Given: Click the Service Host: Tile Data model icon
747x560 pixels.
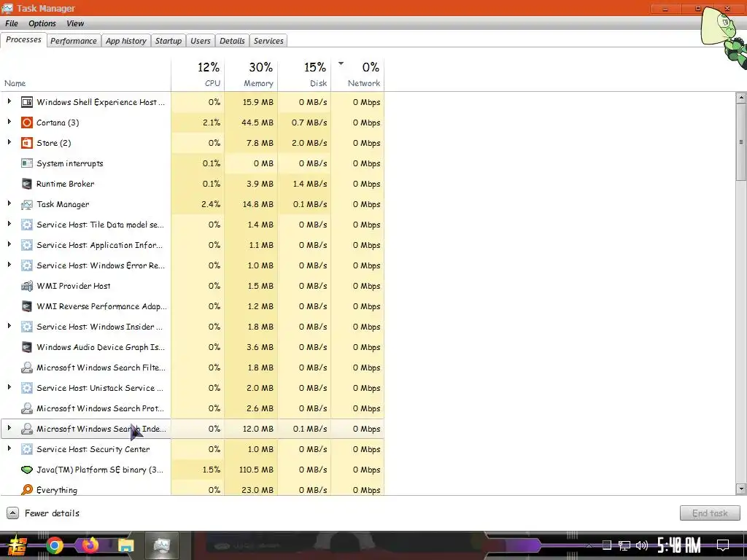Looking at the screenshot, I should point(27,225).
